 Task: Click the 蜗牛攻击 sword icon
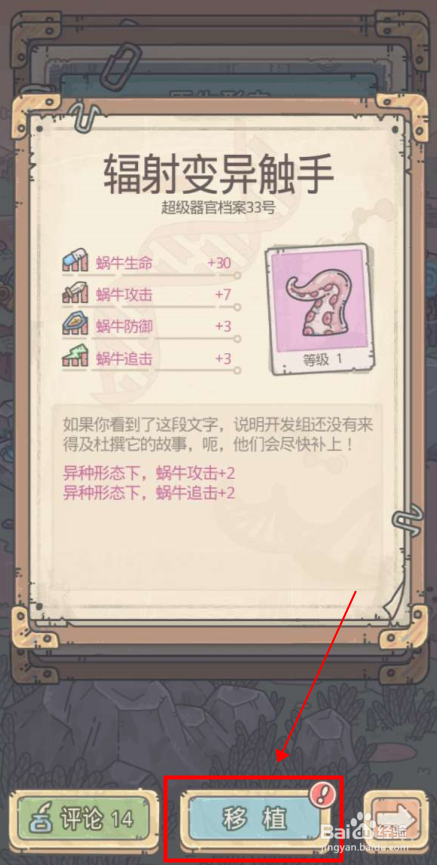click(75, 294)
